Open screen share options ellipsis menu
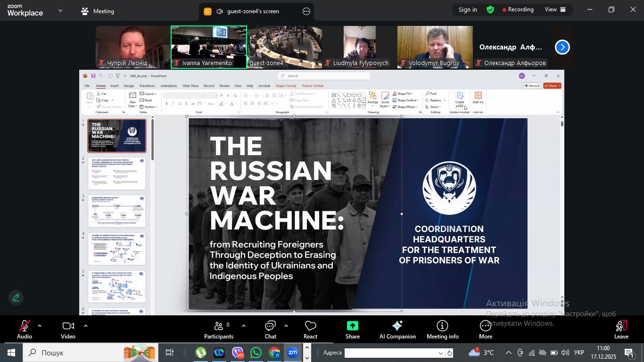Screen dimensions: 644x362 click(306, 12)
